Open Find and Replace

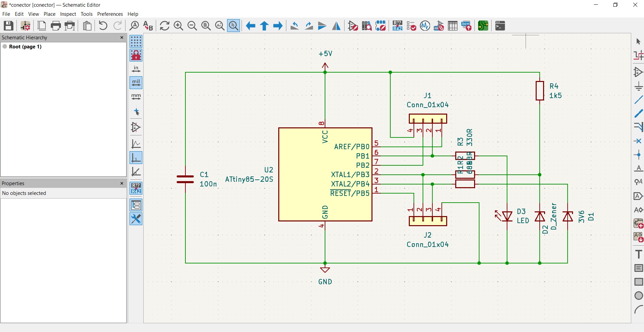148,26
